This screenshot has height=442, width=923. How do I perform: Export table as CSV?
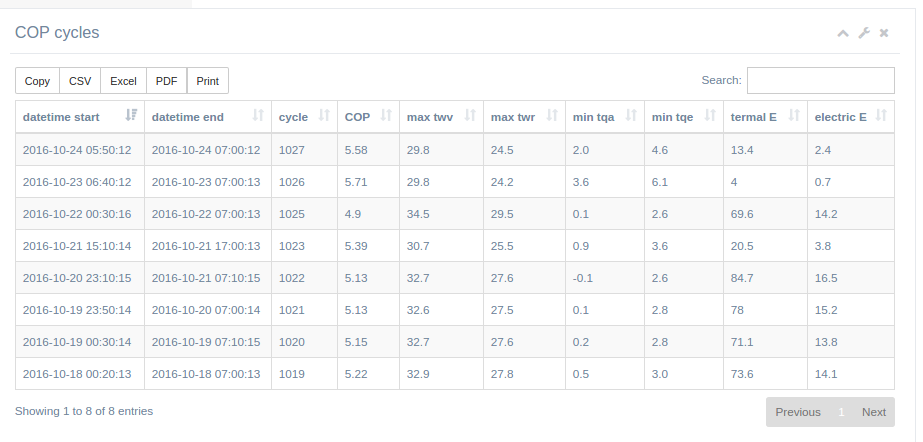[x=80, y=81]
